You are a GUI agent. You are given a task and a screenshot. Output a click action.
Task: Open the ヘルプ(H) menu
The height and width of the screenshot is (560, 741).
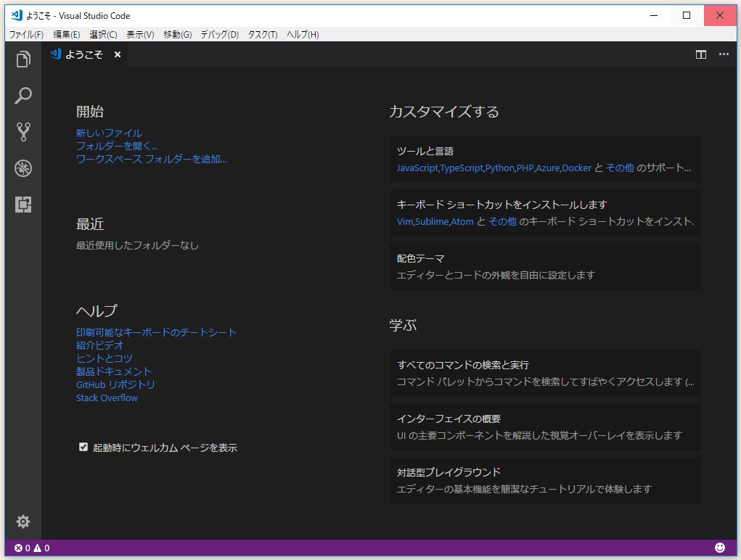pos(303,35)
